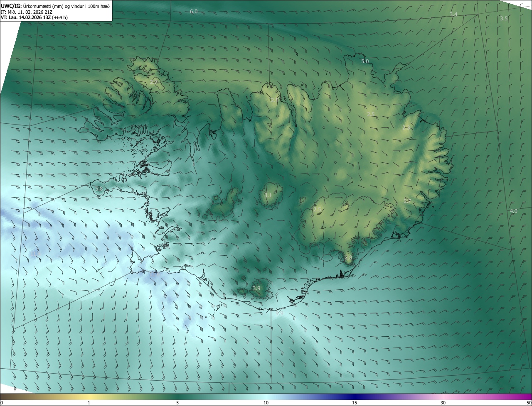Screen dimensions: 532x406
Task: Click the title 'Úrkomumætti (mm) og vindur í 100m hæð'
Action: click(x=66, y=6)
